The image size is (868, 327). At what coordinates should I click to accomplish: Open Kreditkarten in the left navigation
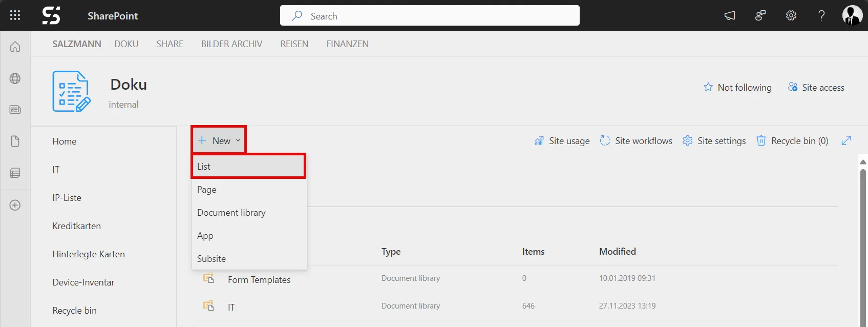coord(77,226)
